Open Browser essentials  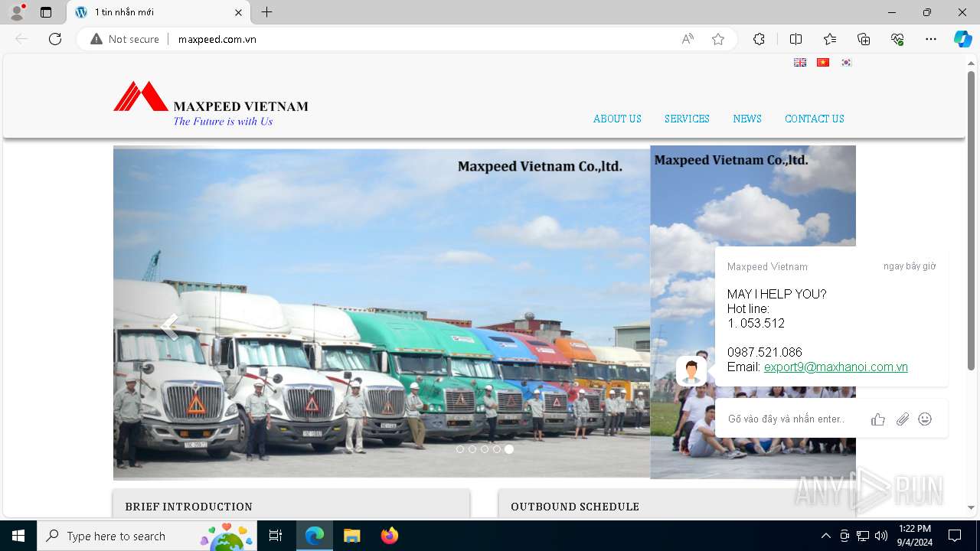(x=897, y=39)
